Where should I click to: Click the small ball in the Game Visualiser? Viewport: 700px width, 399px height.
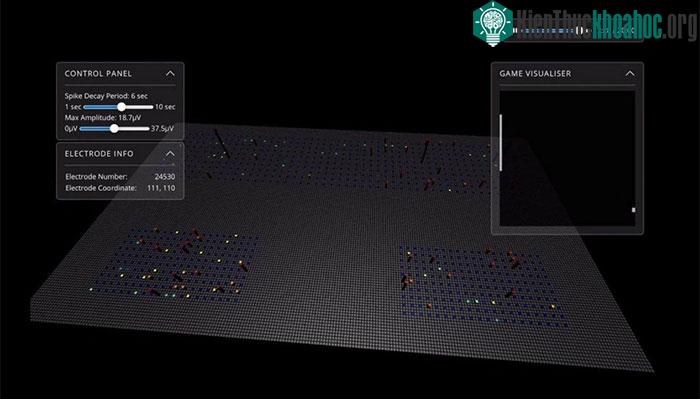point(633,210)
